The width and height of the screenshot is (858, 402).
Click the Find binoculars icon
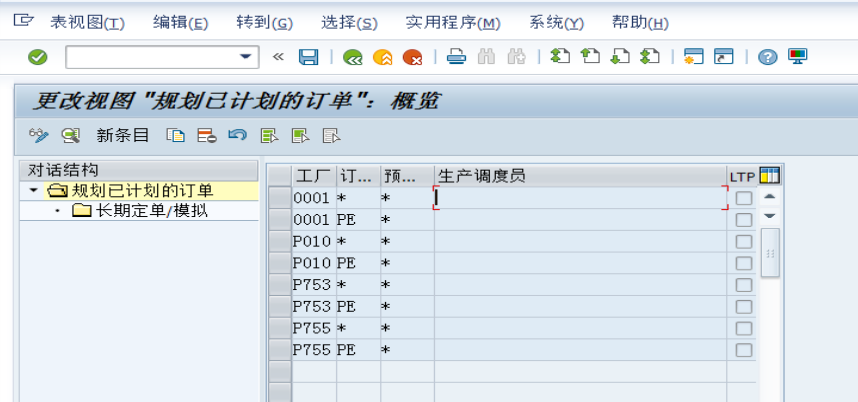point(486,57)
